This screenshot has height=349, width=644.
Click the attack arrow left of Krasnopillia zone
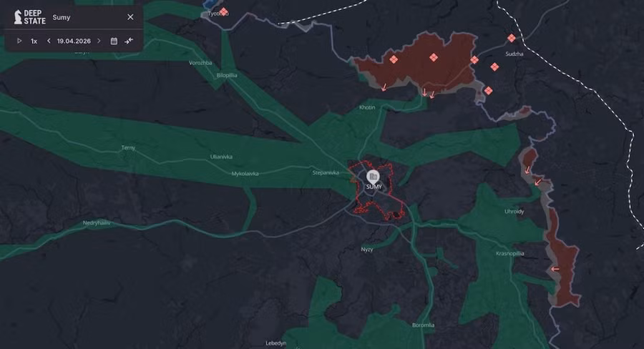(555, 269)
